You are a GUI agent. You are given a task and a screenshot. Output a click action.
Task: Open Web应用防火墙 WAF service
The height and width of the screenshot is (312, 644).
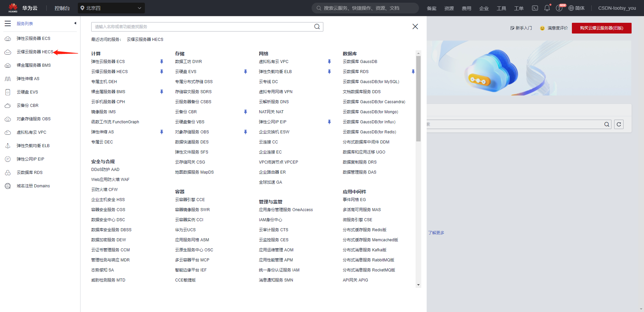click(110, 180)
